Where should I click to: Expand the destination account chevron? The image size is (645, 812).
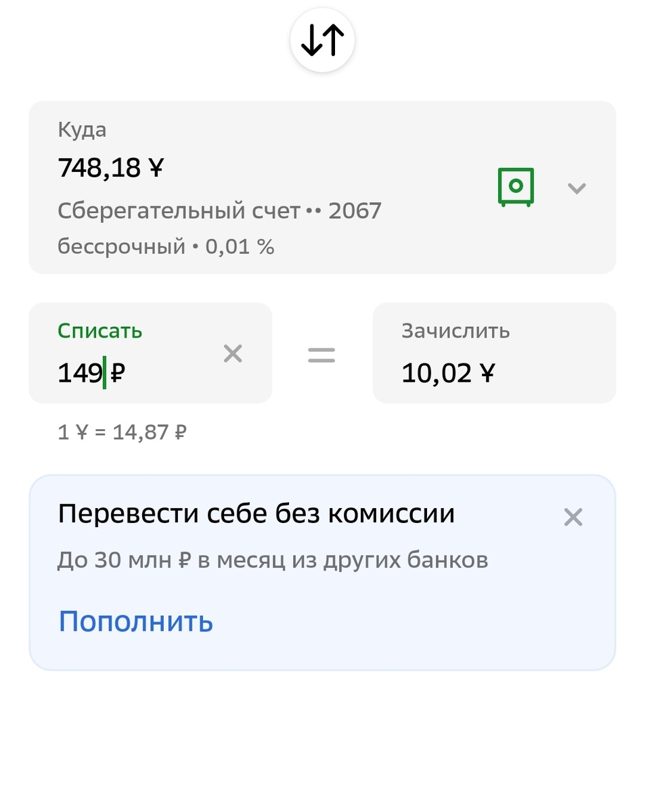(x=577, y=188)
